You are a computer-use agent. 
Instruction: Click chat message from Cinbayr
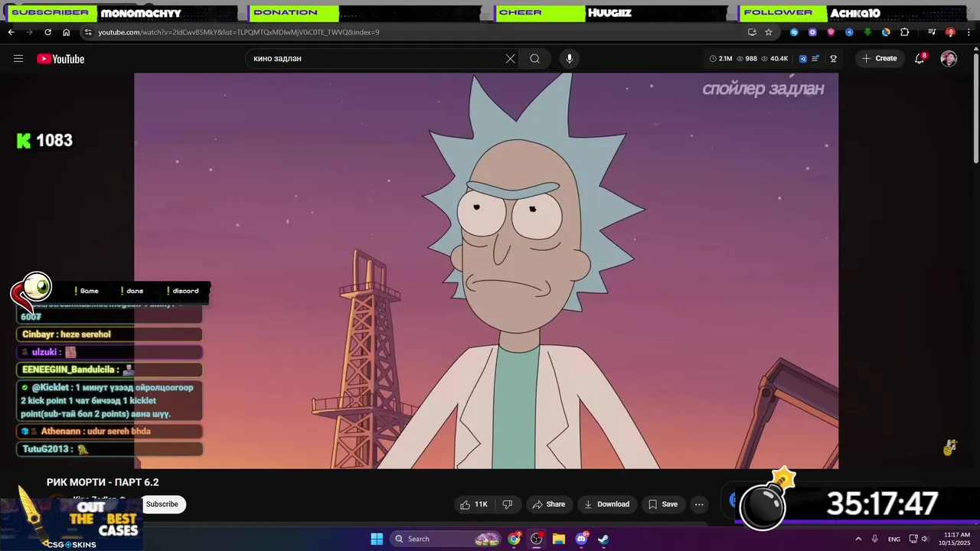109,334
